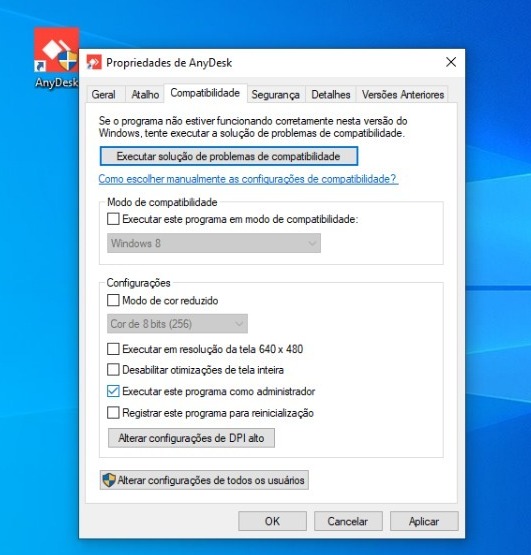The image size is (531, 555).
Task: Select the AnyDesk desktop shortcut icon
Action: coord(56,50)
